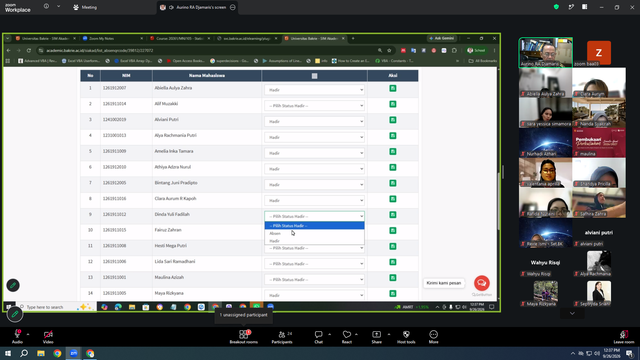Click the Nama Mahasiswa column header
The image size is (640, 360).
[207, 76]
